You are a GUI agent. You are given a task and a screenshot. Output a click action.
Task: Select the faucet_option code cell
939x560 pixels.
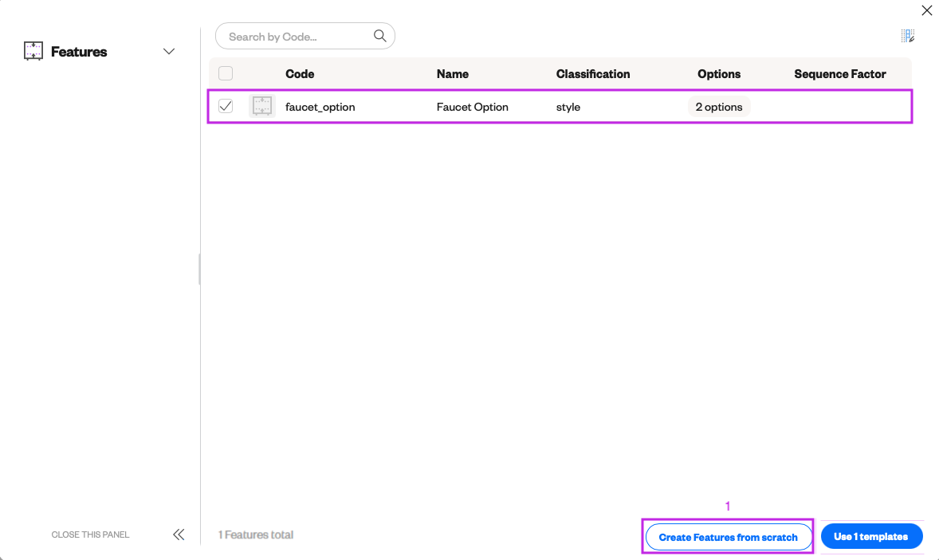pos(320,107)
